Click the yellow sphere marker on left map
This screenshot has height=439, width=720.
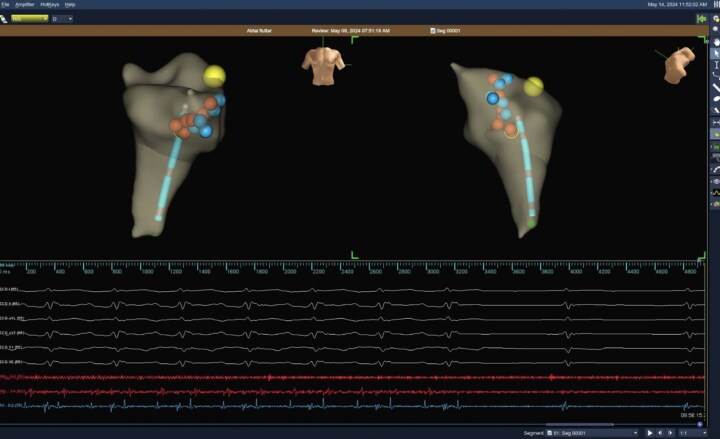pyautogui.click(x=214, y=76)
